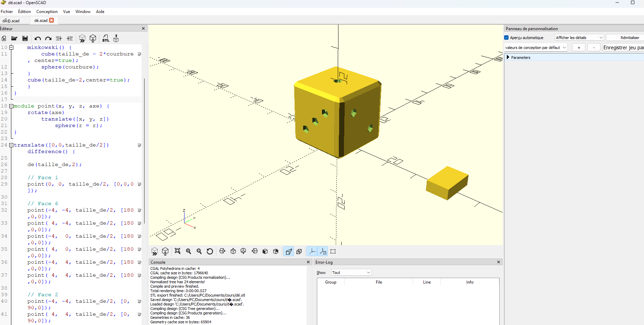Switch to the first dé.scad tab
644x325 pixels.
[11, 21]
